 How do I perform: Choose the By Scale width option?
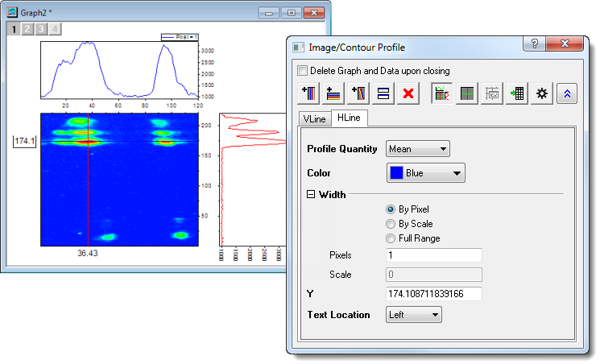pyautogui.click(x=391, y=224)
